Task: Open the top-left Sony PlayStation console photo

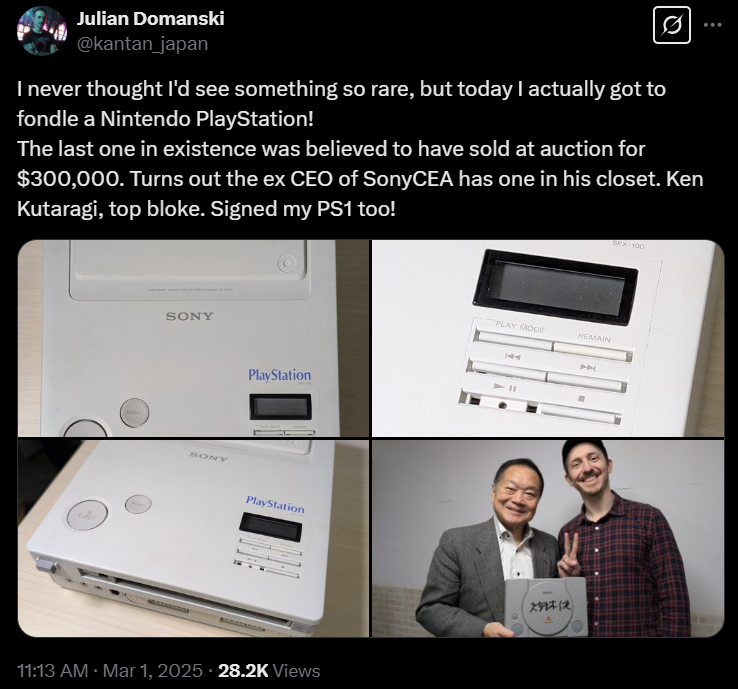Action: pyautogui.click(x=193, y=338)
